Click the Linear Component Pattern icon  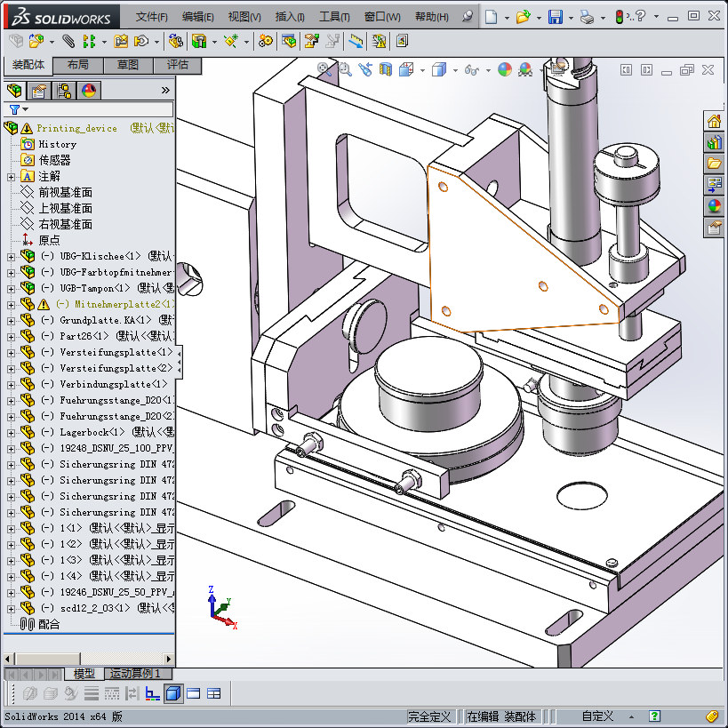pyautogui.click(x=89, y=41)
